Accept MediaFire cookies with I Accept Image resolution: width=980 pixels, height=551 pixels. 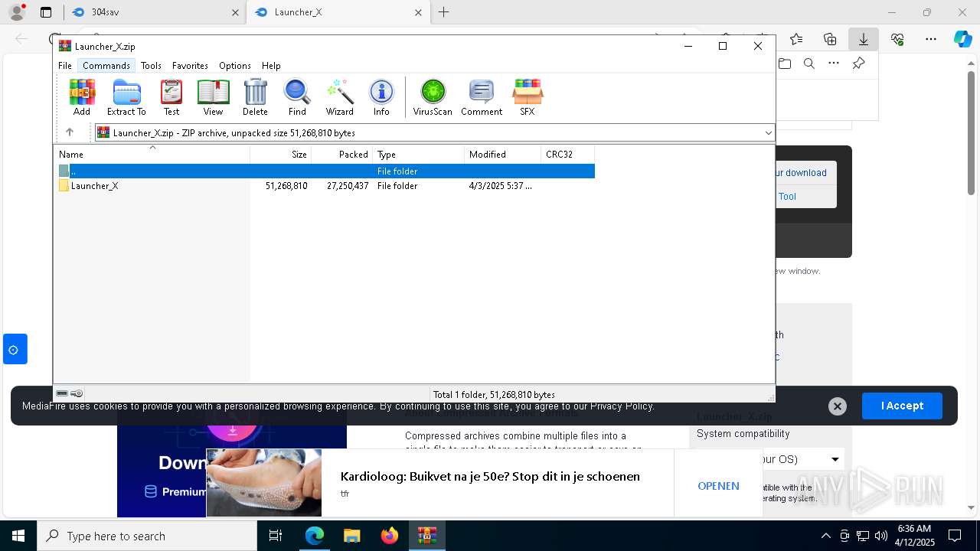coord(902,406)
